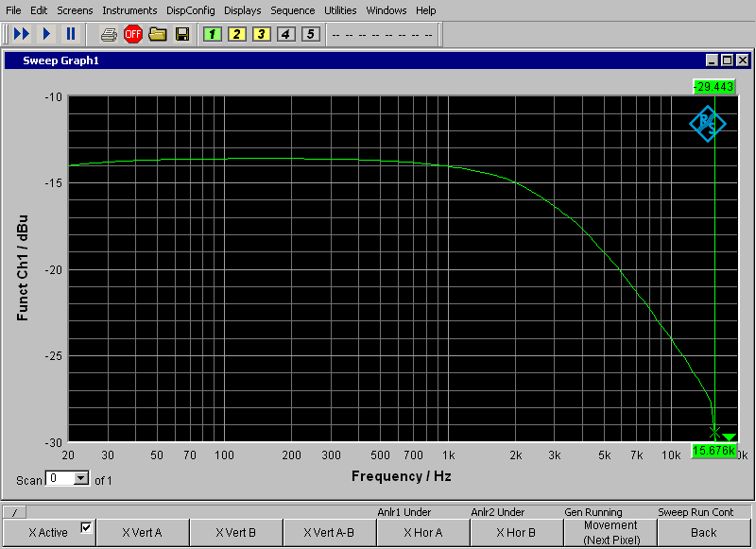Open the Instruments menu
The height and width of the screenshot is (549, 756).
click(x=129, y=10)
